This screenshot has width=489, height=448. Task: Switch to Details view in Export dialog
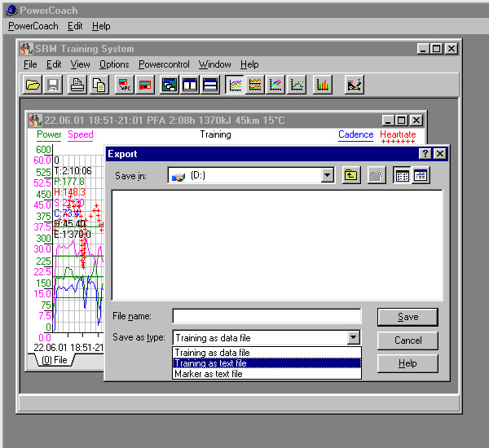[x=421, y=175]
